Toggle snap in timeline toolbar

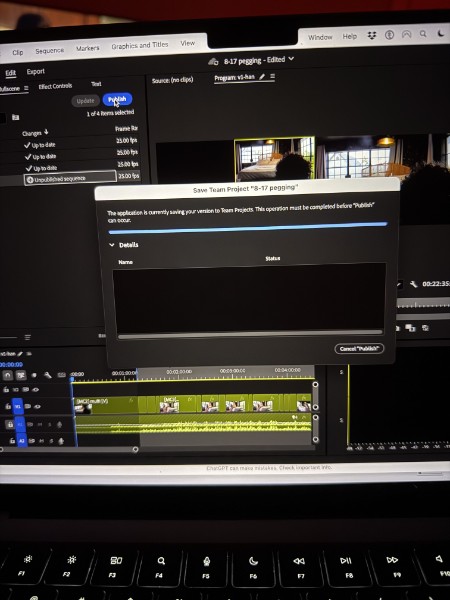[x=8, y=375]
